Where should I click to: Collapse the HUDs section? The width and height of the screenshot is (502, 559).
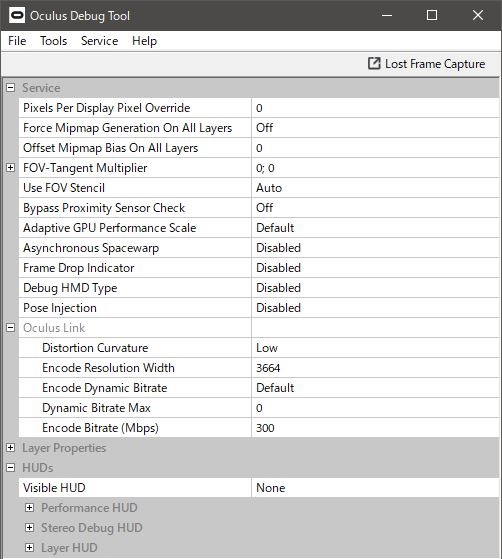(x=11, y=468)
